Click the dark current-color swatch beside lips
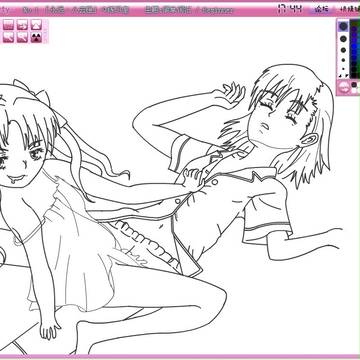360x360 pixels. tap(354, 85)
